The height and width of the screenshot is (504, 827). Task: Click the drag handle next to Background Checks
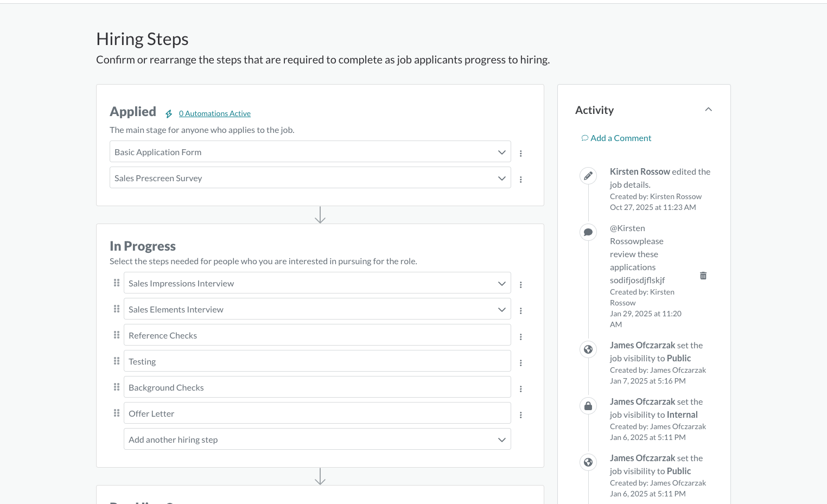click(x=117, y=387)
